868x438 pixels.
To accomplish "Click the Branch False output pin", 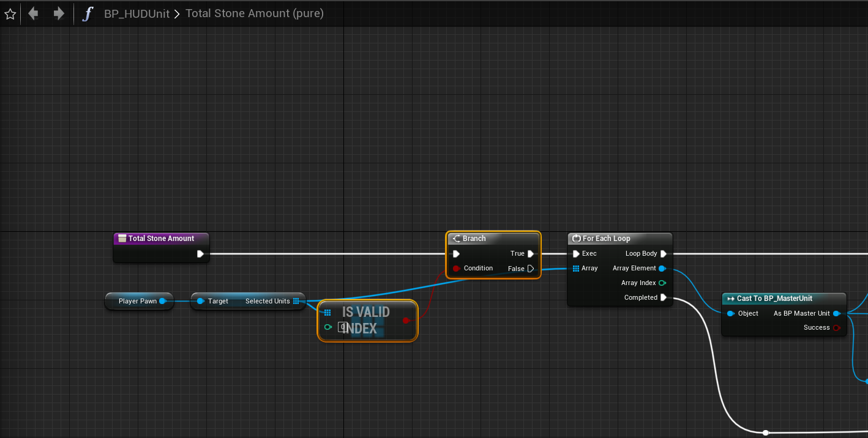I will tap(531, 269).
